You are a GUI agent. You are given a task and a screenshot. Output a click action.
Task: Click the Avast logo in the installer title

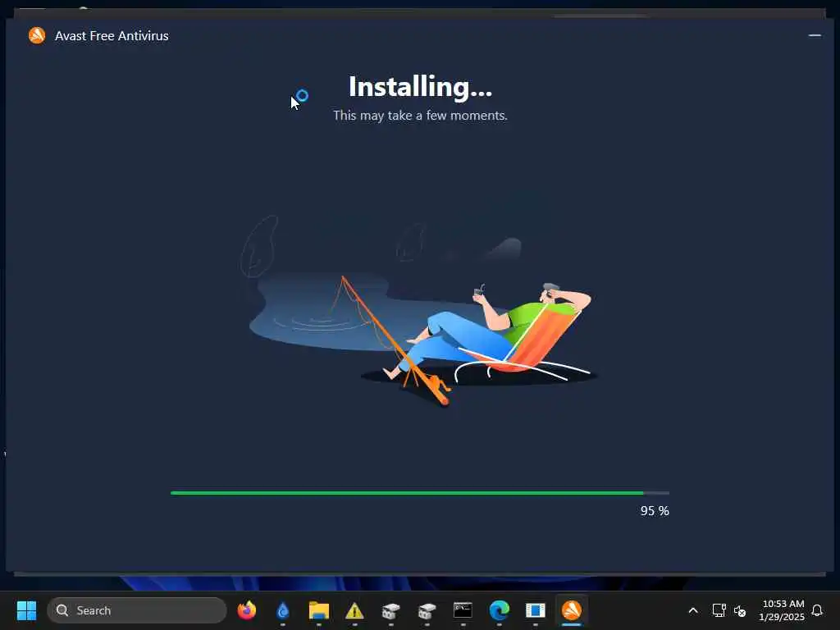37,36
